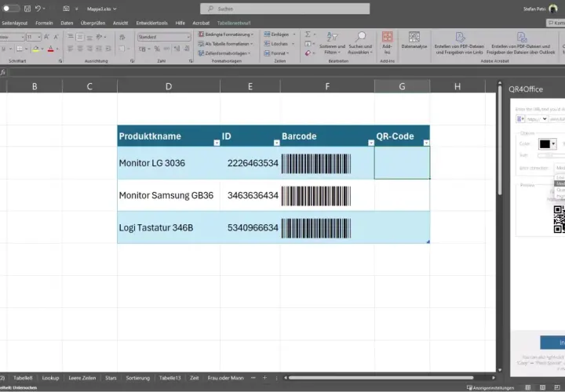Align text right in Ausrichtung group
The width and height of the screenshot is (565, 392).
click(89, 49)
